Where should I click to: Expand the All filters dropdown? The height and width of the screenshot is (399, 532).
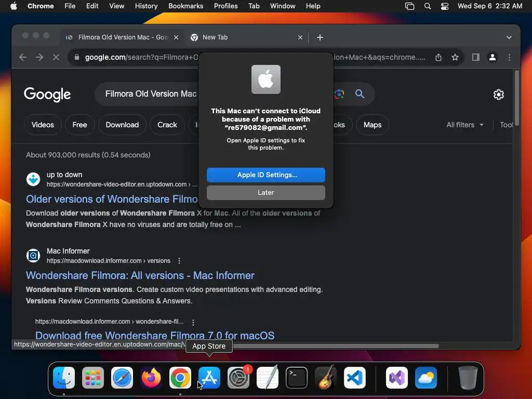pyautogui.click(x=465, y=125)
